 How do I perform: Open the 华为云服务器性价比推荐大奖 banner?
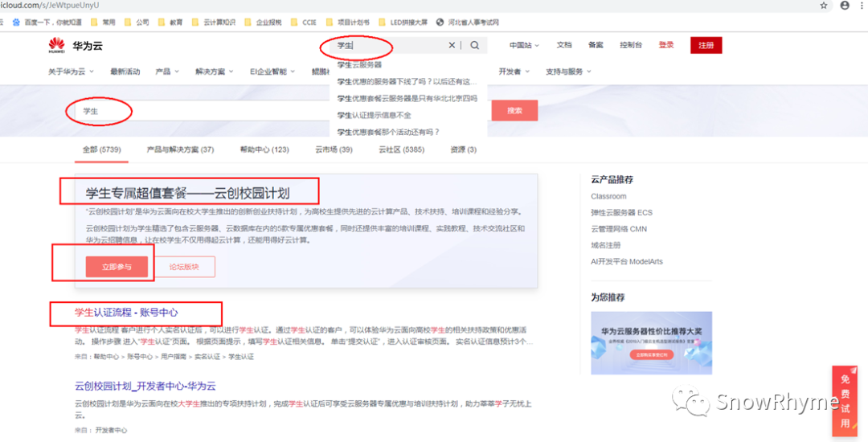[652, 343]
